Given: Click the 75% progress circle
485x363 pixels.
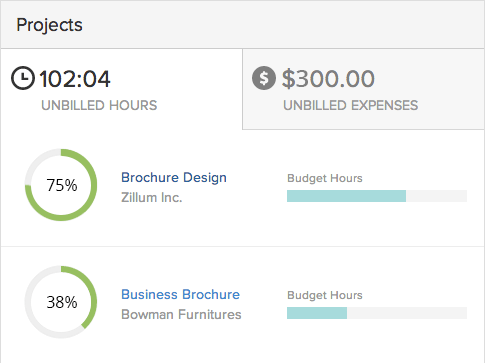Looking at the screenshot, I should pyautogui.click(x=61, y=185).
